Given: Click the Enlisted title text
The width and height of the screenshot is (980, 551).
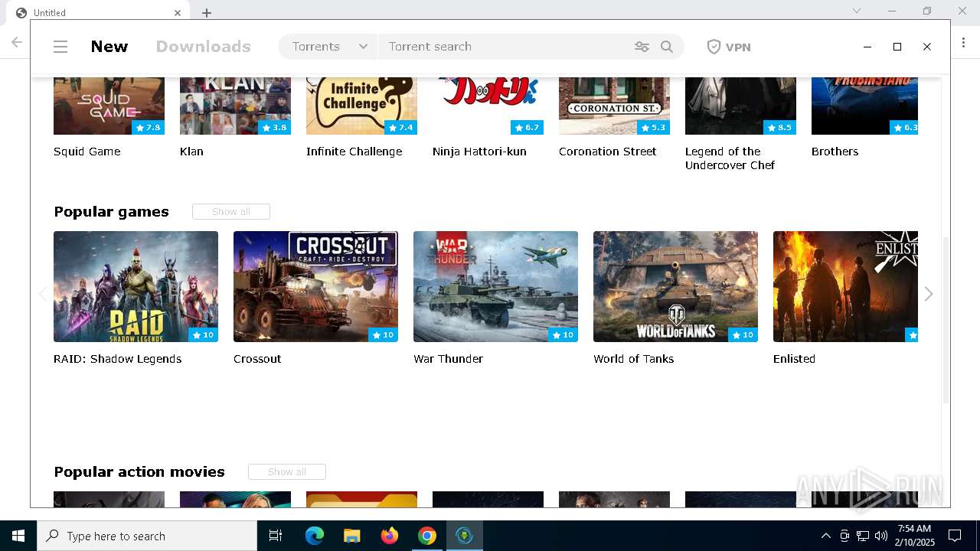Looking at the screenshot, I should point(794,359).
